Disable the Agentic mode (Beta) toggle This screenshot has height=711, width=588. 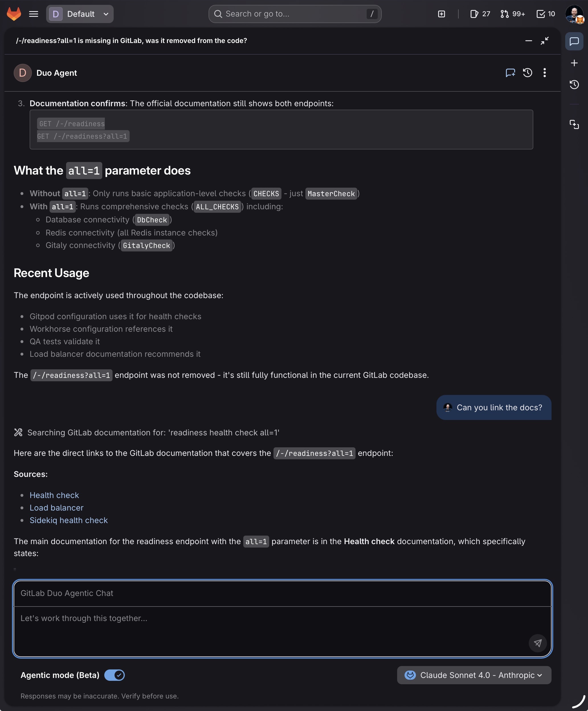click(x=115, y=675)
